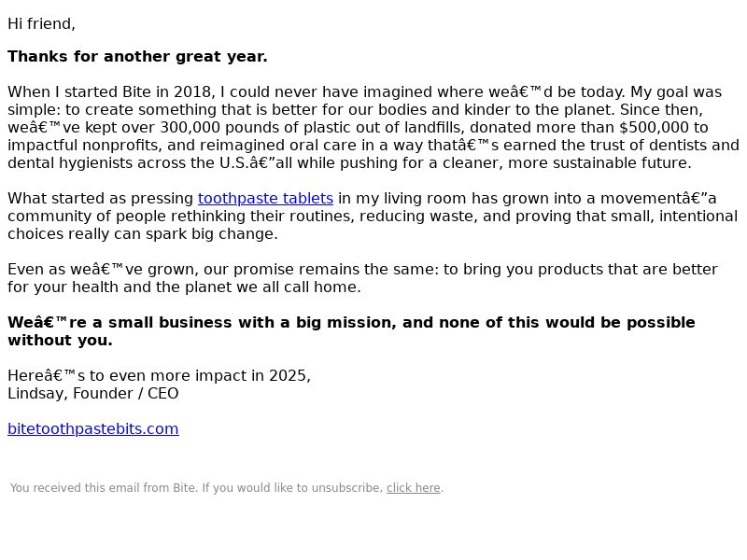Screen dimensions: 747x560
Task: Open the toothpaste tablets link
Action: (x=265, y=198)
